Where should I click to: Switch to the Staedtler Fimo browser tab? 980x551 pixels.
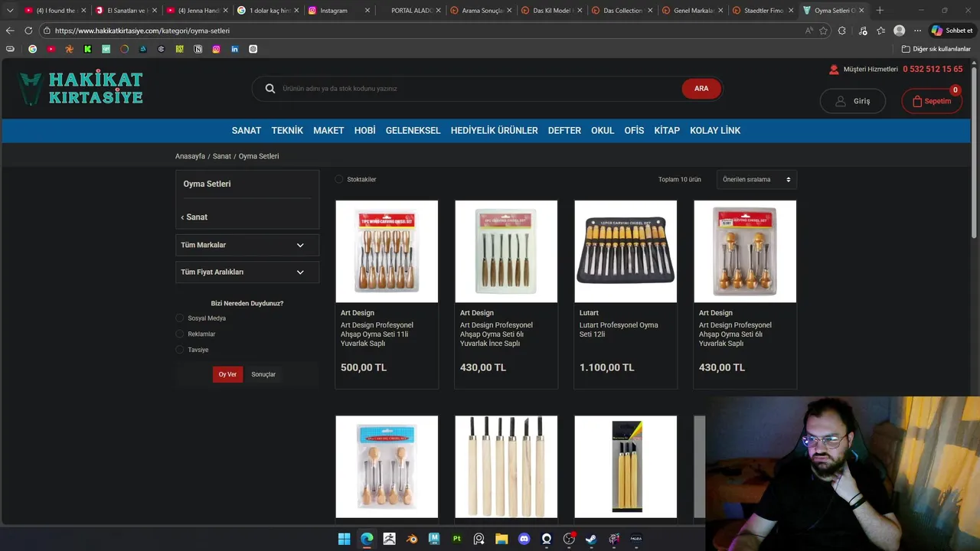coord(763,11)
